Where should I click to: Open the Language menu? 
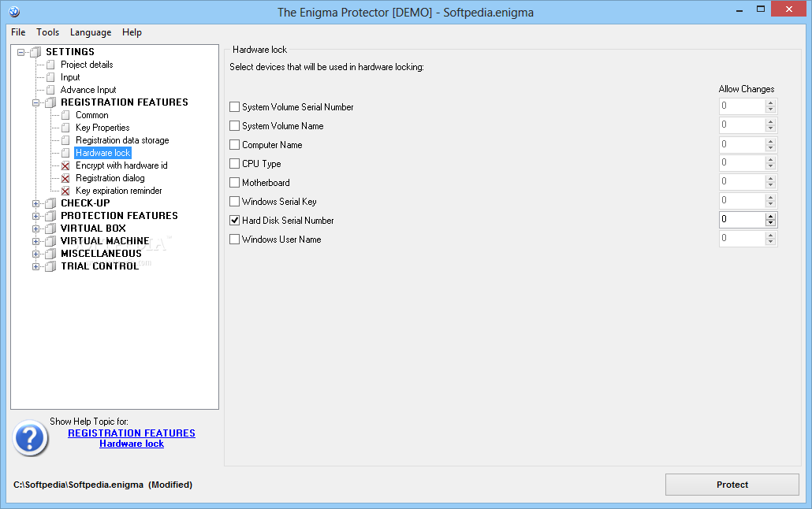coord(91,32)
